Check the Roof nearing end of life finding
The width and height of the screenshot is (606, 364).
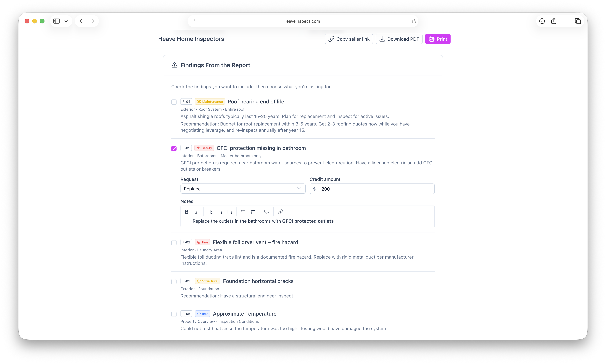pos(174,102)
